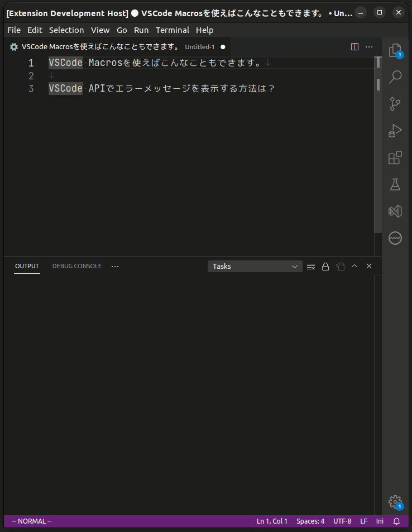Open the Source Control view
The height and width of the screenshot is (532, 412).
pos(395,104)
